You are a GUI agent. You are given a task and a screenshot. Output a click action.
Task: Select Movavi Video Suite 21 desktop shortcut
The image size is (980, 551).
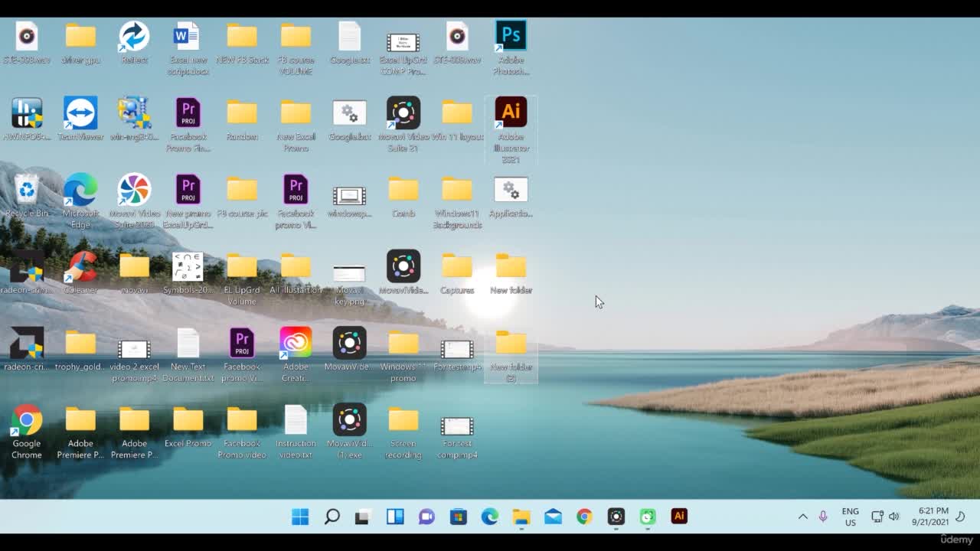click(x=403, y=124)
